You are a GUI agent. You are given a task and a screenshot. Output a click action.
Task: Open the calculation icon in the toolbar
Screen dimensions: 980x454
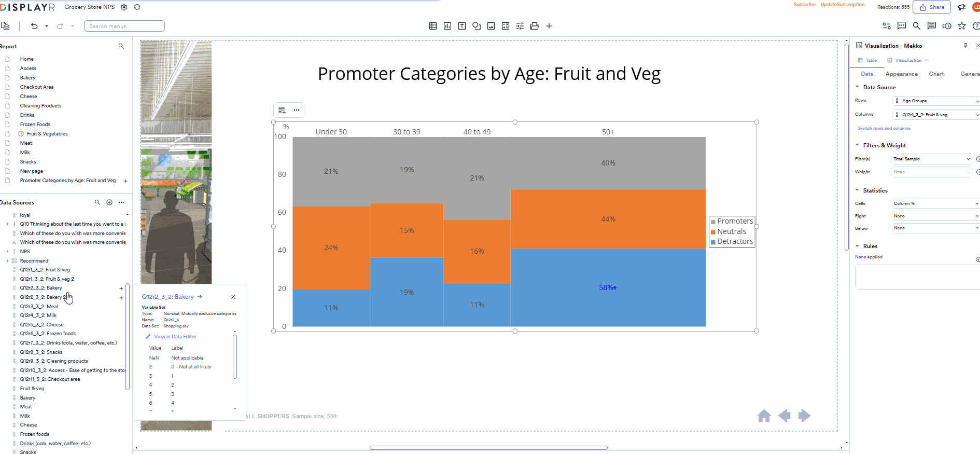[x=506, y=26]
